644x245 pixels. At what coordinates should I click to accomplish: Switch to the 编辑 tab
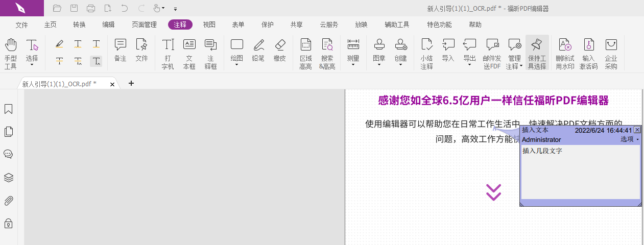pyautogui.click(x=108, y=24)
